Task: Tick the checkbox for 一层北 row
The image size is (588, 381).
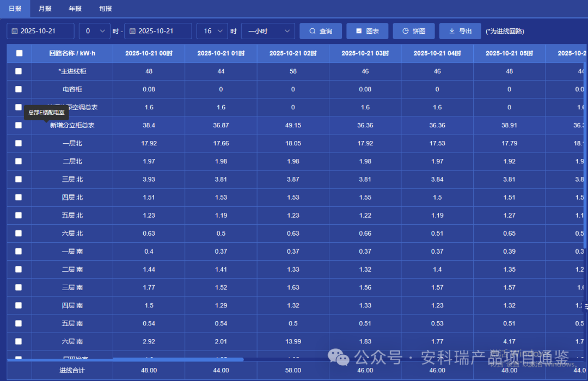Action: (19, 143)
